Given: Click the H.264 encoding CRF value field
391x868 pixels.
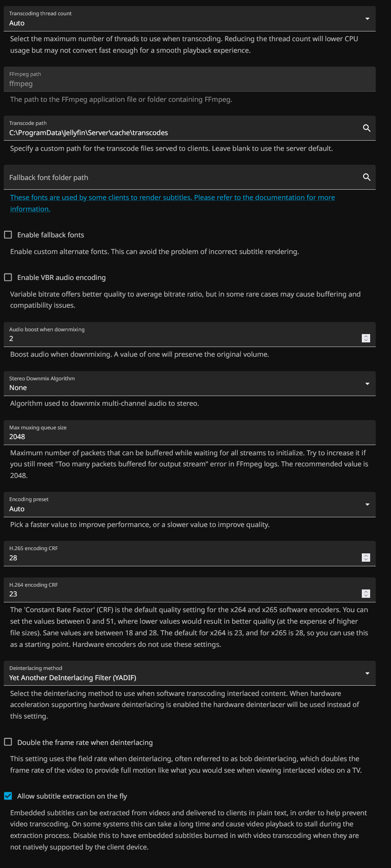Looking at the screenshot, I should coord(181,594).
